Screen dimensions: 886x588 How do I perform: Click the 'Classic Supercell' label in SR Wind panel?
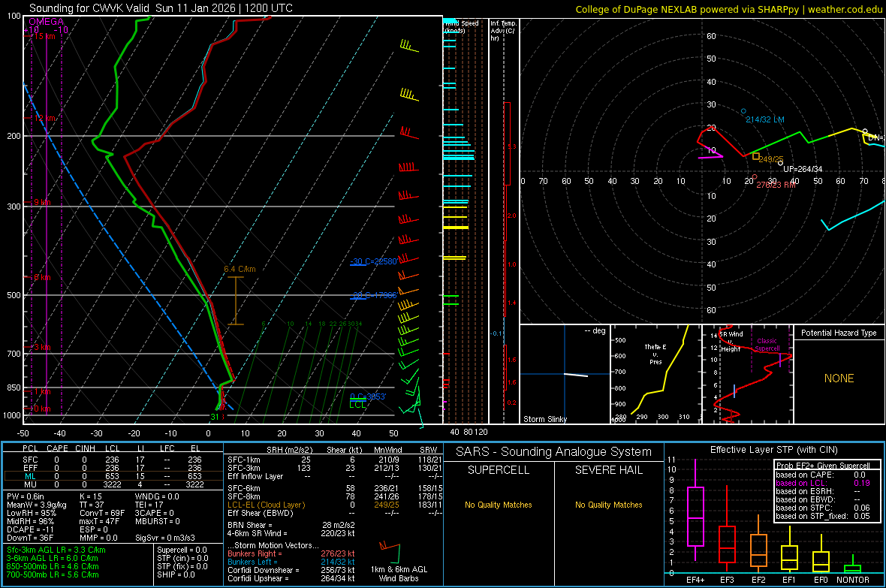click(x=767, y=345)
